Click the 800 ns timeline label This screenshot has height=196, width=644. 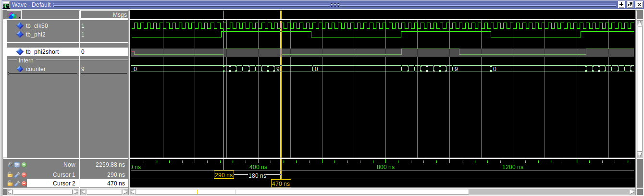(x=385, y=167)
